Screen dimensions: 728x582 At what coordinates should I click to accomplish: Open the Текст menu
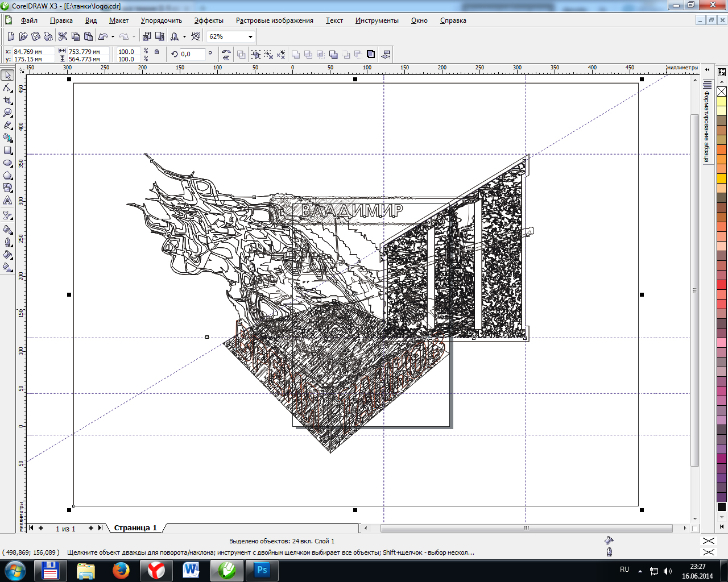[334, 20]
